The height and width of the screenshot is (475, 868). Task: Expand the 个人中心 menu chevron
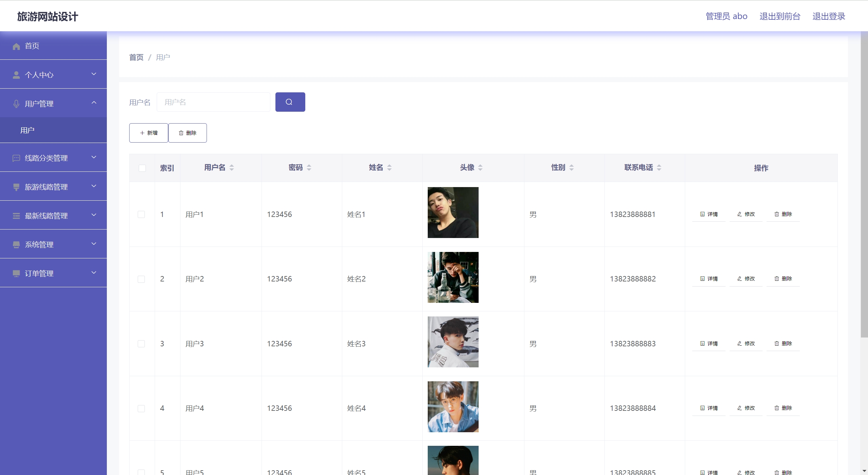click(94, 74)
